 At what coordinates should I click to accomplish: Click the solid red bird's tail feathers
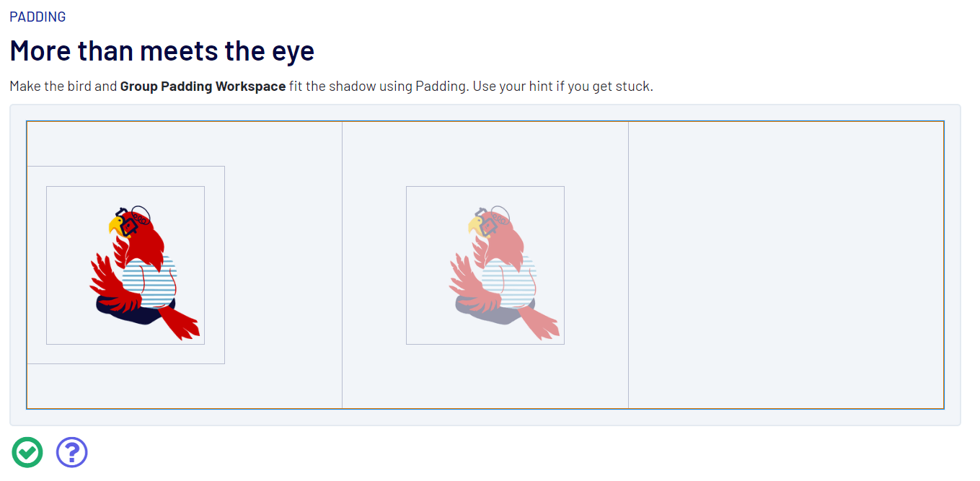(x=180, y=323)
